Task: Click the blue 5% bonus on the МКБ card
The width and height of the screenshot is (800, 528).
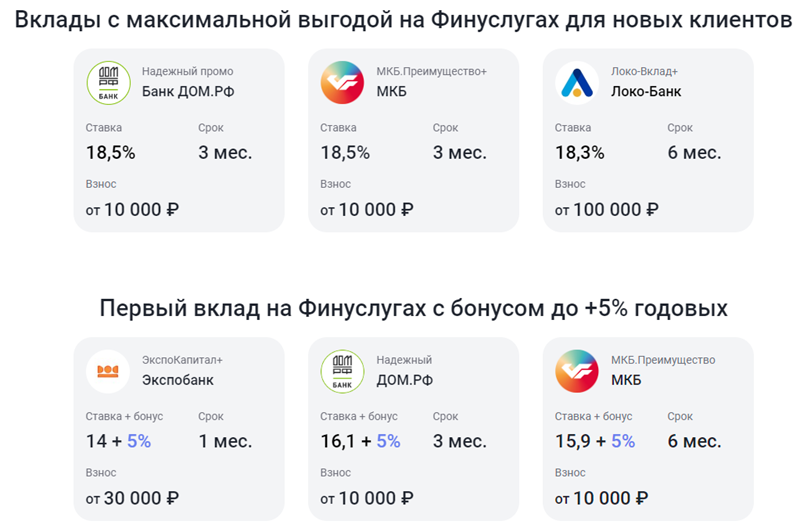Action: [x=622, y=441]
